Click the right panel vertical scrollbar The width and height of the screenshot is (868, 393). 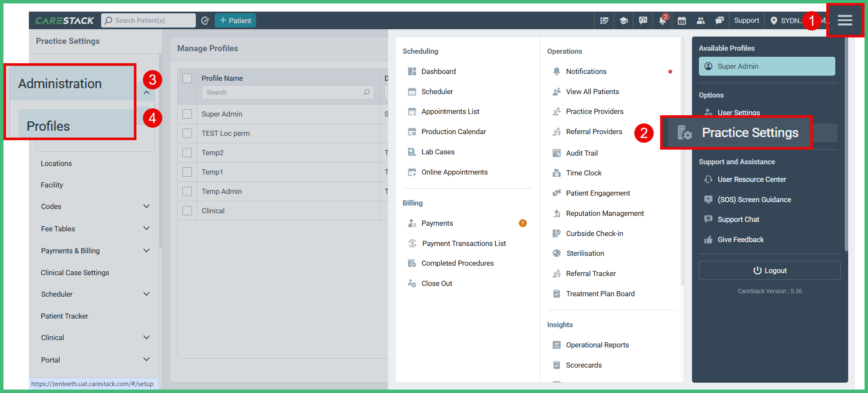846,144
